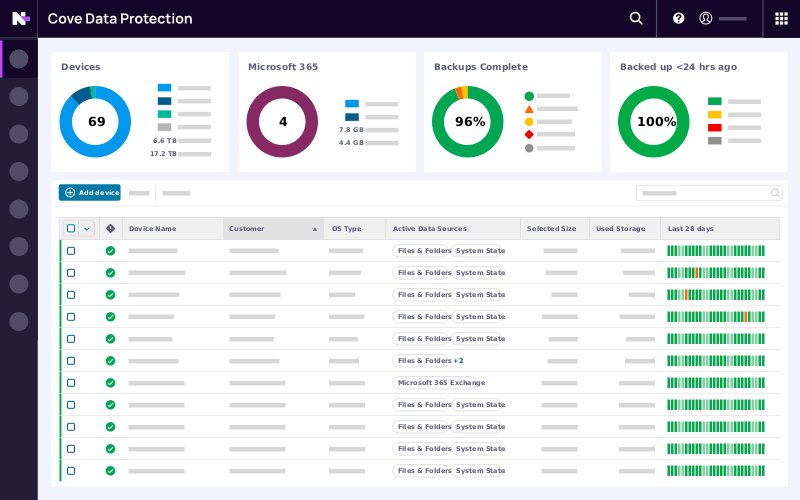Viewport: 800px width, 500px height.
Task: Select the purple-highlighted active sidebar item
Action: click(x=19, y=59)
